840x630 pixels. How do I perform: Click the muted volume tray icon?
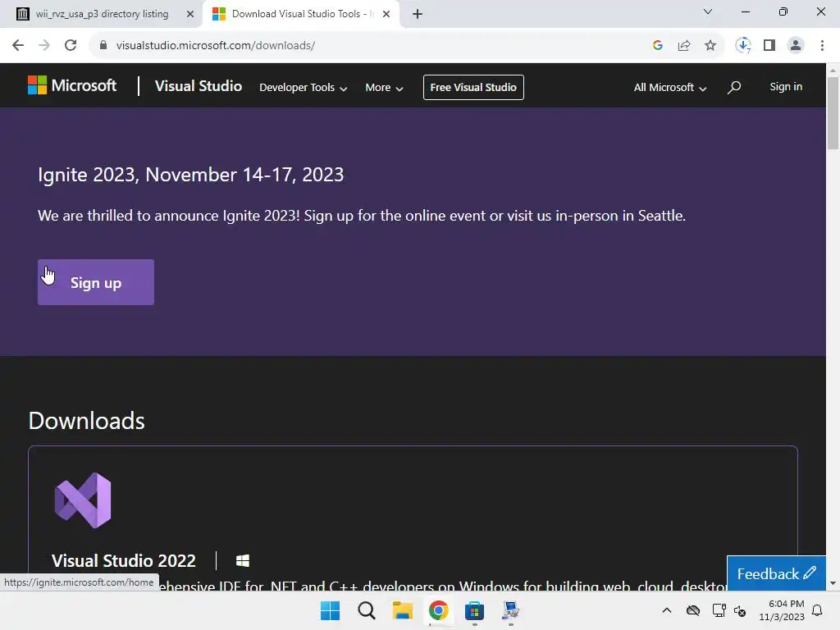click(x=740, y=610)
